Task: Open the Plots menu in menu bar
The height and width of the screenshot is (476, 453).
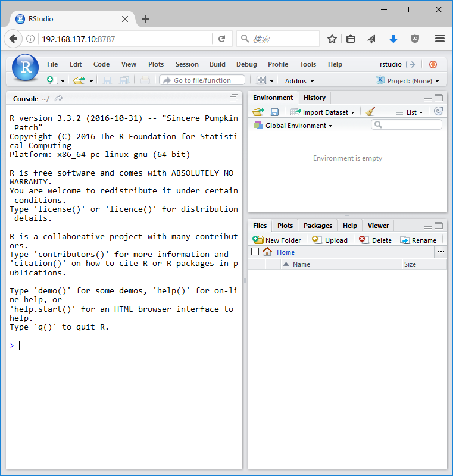Action: (156, 64)
